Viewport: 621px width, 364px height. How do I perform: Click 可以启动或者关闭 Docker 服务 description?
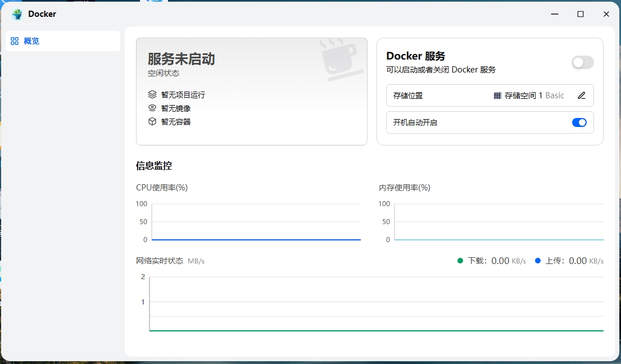pos(441,70)
